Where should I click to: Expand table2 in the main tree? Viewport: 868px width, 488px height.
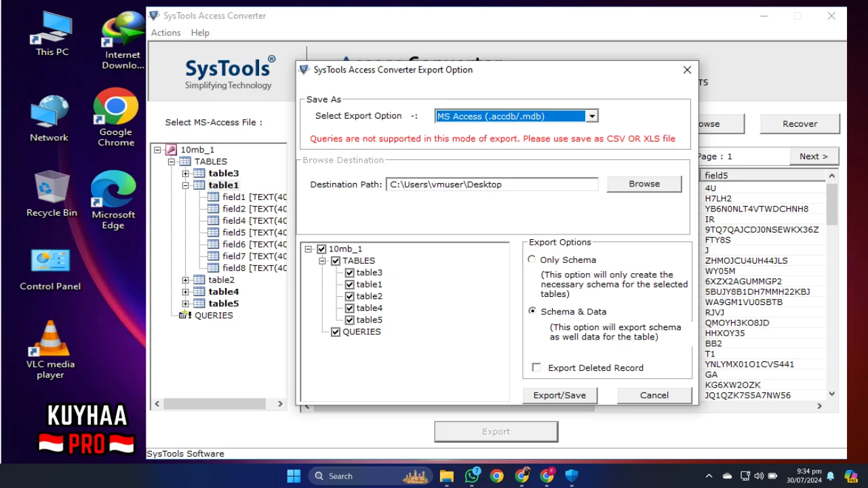(185, 280)
